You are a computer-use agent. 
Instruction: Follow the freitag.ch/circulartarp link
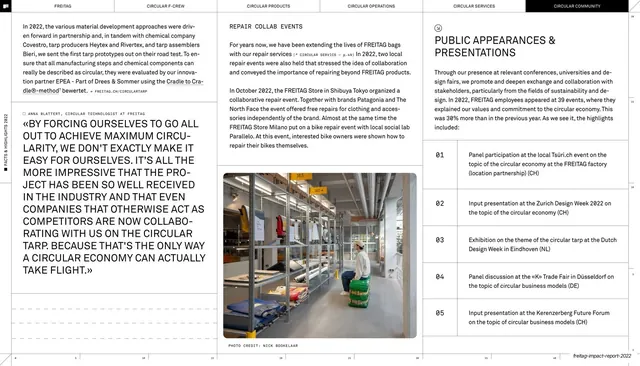(121, 91)
